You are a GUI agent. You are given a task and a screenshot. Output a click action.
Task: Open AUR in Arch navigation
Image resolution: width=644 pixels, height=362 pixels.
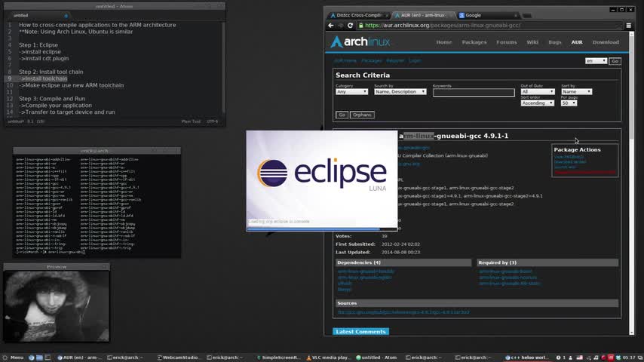[577, 42]
